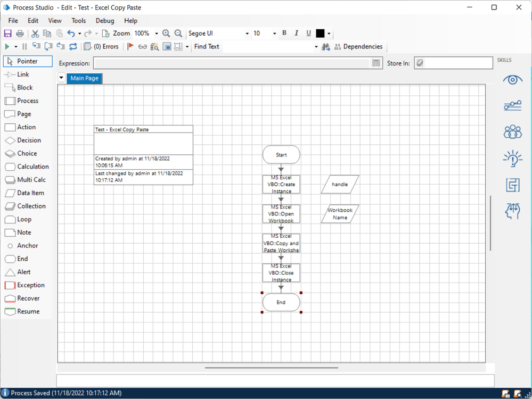
Task: Open the page list dropdown beside Main Page
Action: click(62, 78)
